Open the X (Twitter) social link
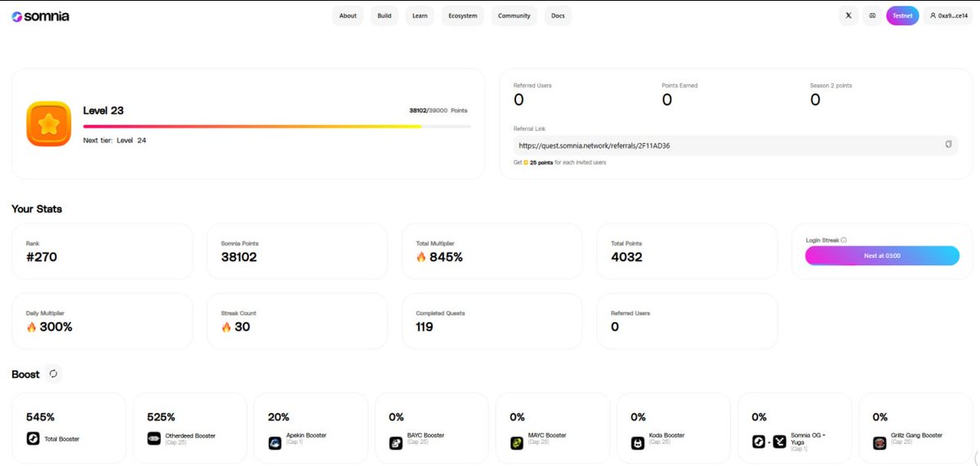Image resolution: width=980 pixels, height=466 pixels. [849, 16]
